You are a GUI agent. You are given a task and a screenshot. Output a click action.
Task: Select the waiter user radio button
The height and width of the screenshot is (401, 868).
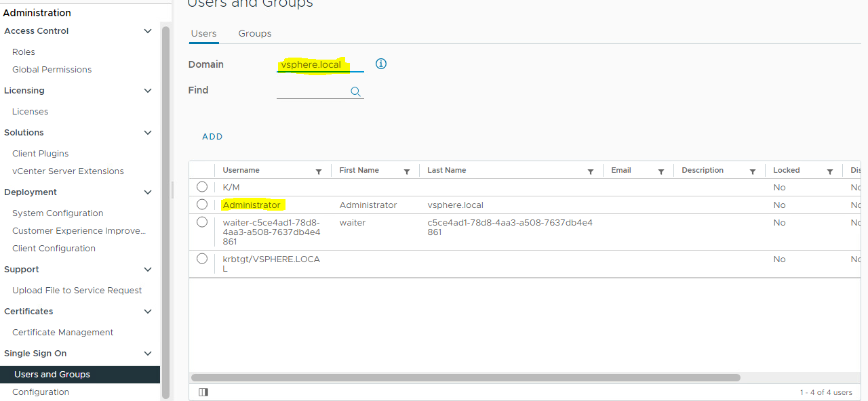[202, 222]
